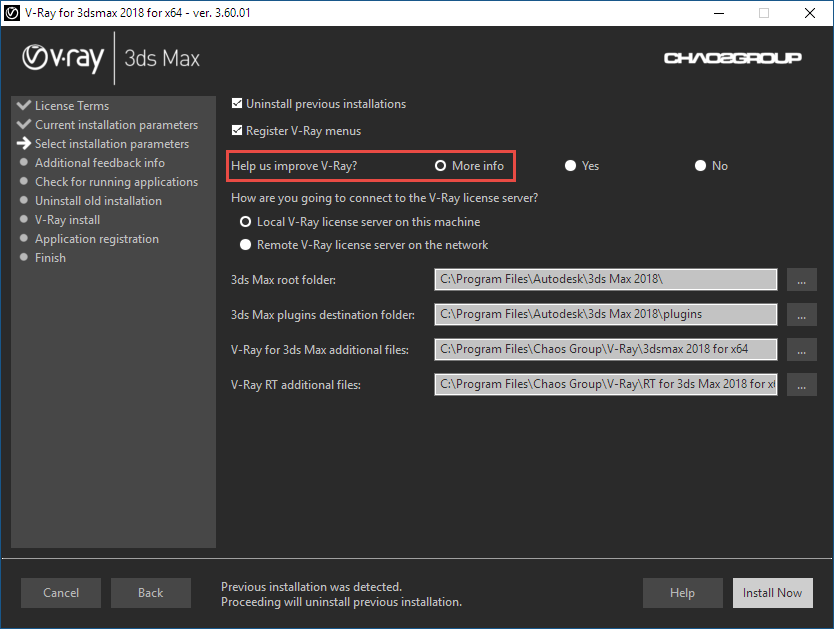Toggle Uninstall previous installations checkbox
The width and height of the screenshot is (834, 629).
tap(237, 104)
